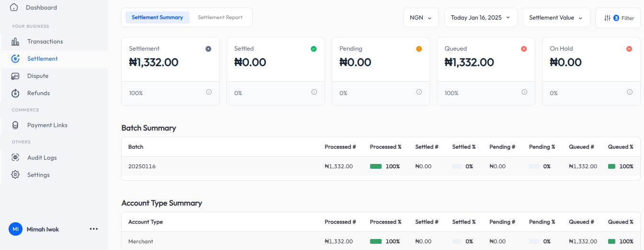Click the green Processed % bar for batch 20250116
Image resolution: width=644 pixels, height=250 pixels.
point(376,166)
